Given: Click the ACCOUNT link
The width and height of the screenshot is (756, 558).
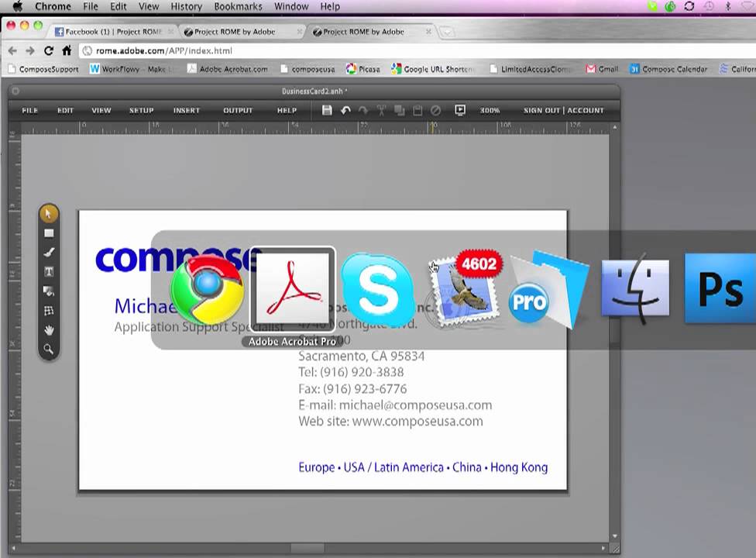Looking at the screenshot, I should pyautogui.click(x=586, y=111).
